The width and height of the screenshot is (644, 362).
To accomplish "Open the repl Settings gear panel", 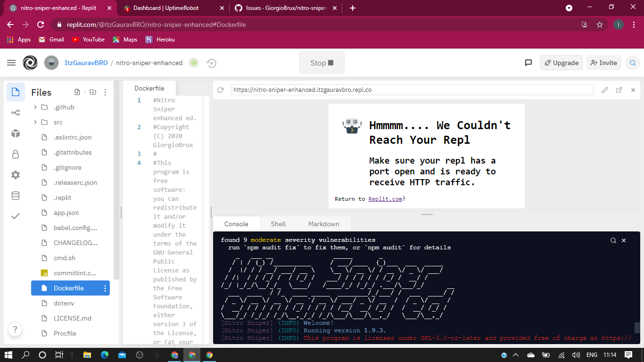I will (x=16, y=175).
